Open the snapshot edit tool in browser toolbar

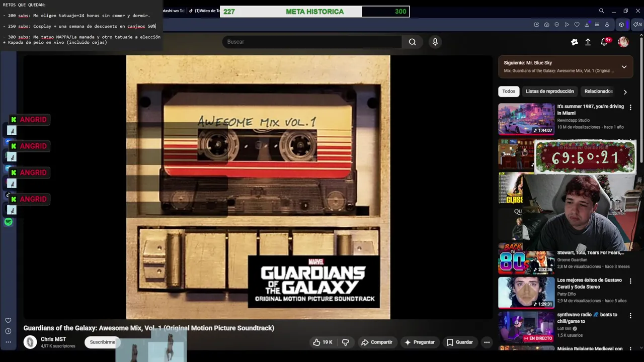pyautogui.click(x=536, y=25)
